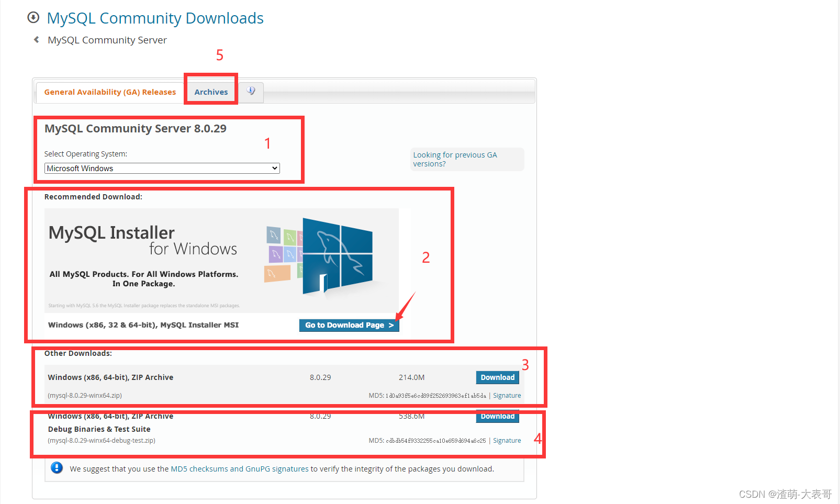The height and width of the screenshot is (504, 840).
Task: Switch to the Archives tab
Action: pyautogui.click(x=211, y=92)
